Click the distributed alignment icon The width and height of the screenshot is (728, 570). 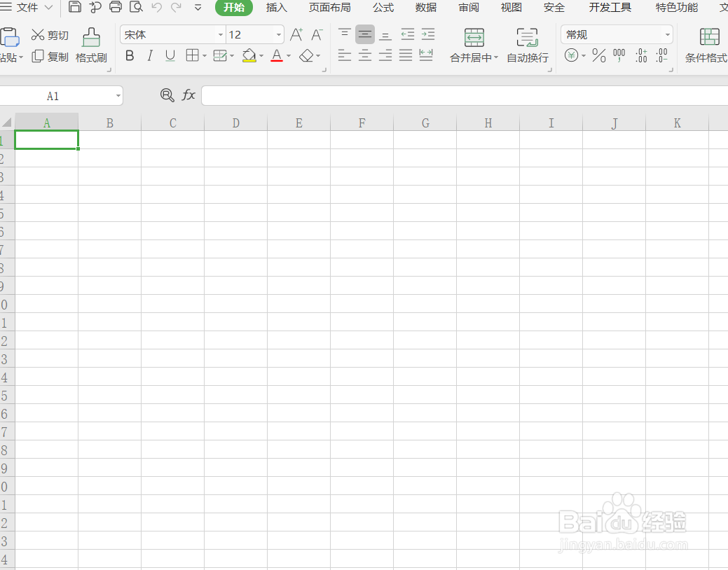click(x=426, y=56)
